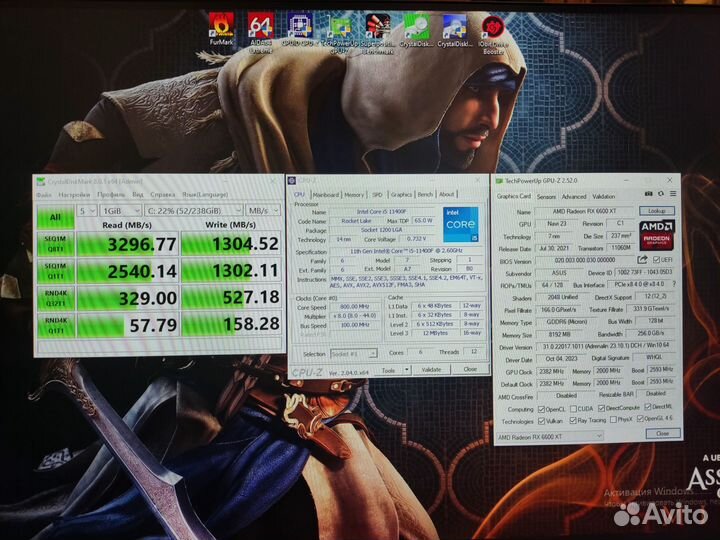Open the Advanced tab in GPU-Z
This screenshot has width=720, height=540.
574,197
